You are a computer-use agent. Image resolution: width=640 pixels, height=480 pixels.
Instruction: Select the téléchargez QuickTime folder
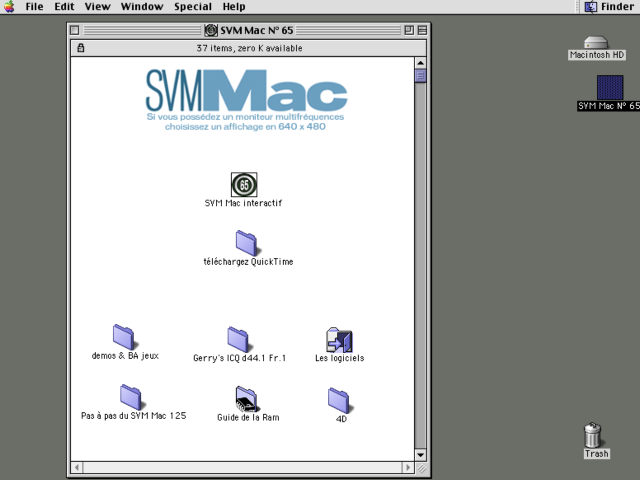coord(247,243)
